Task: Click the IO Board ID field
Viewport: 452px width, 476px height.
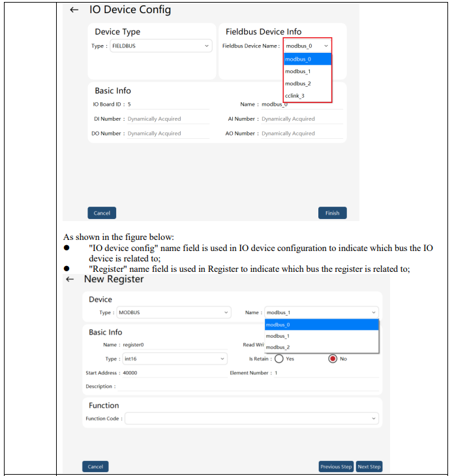Action: pyautogui.click(x=168, y=104)
